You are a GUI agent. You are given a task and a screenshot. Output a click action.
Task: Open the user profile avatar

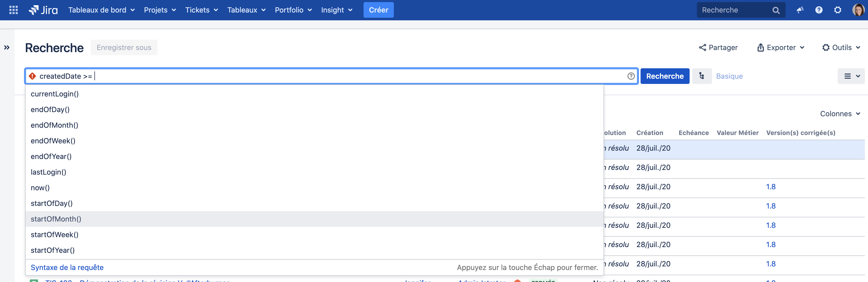click(x=858, y=10)
